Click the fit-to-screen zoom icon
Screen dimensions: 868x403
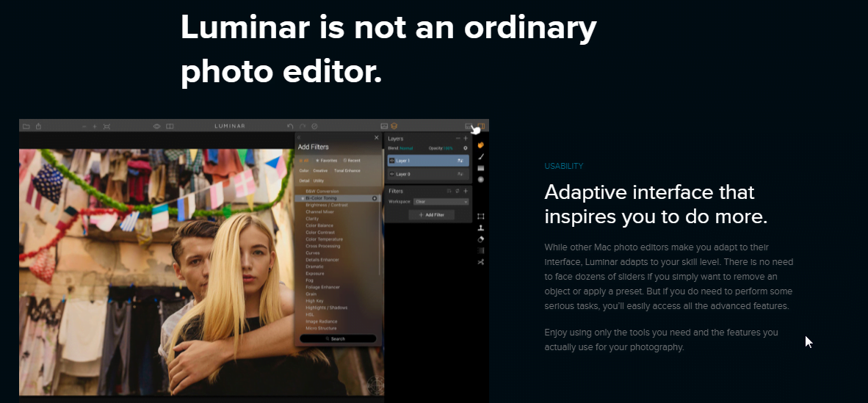106,127
